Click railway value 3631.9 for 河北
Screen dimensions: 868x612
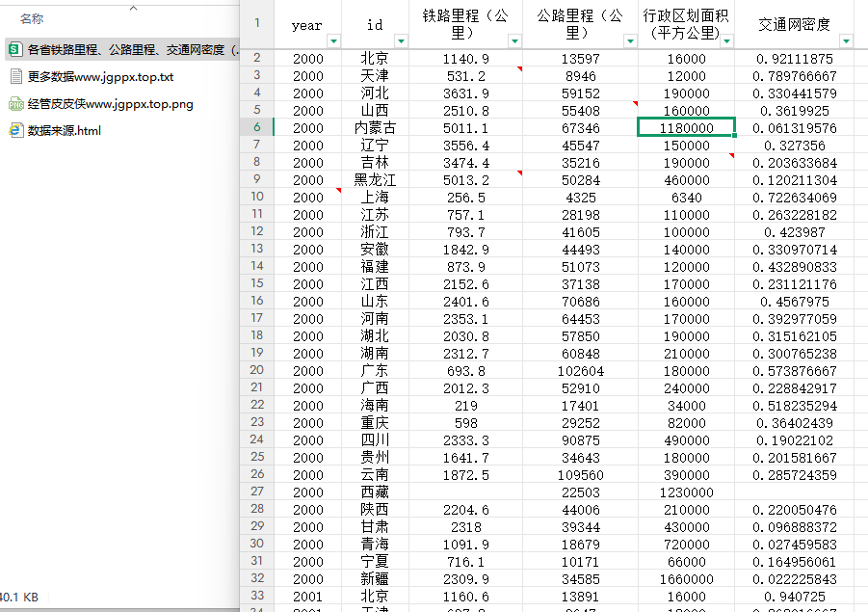[x=465, y=93]
